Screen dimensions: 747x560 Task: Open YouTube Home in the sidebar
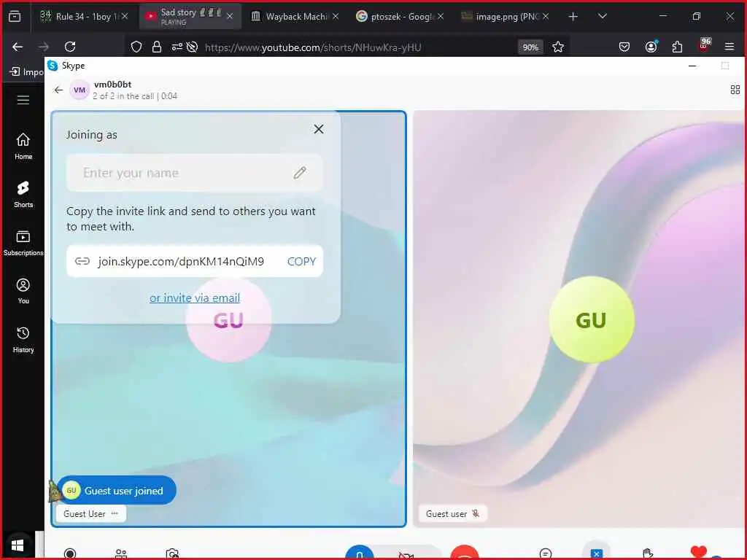(23, 146)
